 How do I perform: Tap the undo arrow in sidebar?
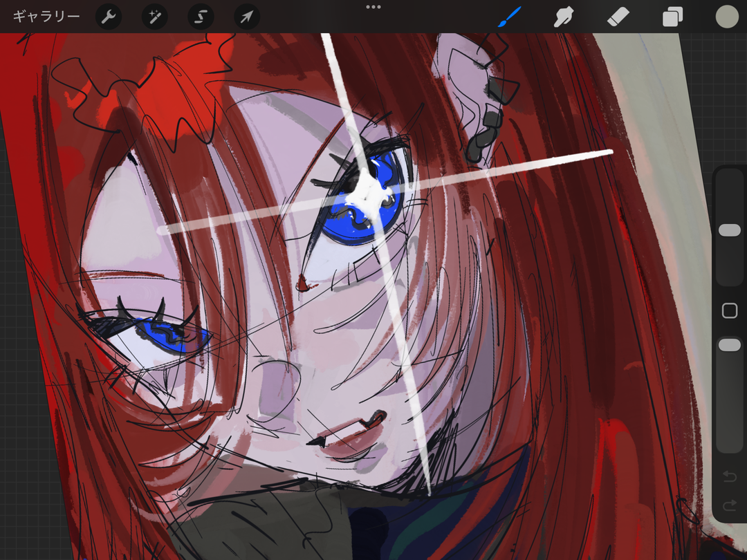729,476
